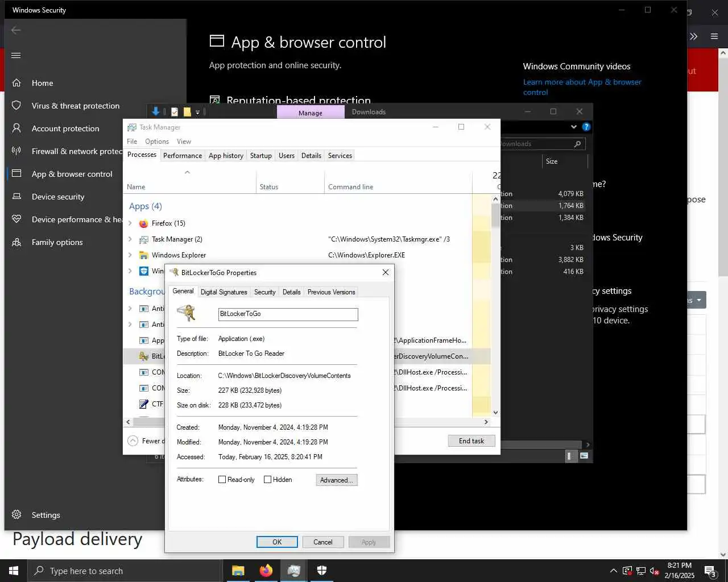
Task: Enable the Hidden attribute checkbox
Action: click(267, 480)
